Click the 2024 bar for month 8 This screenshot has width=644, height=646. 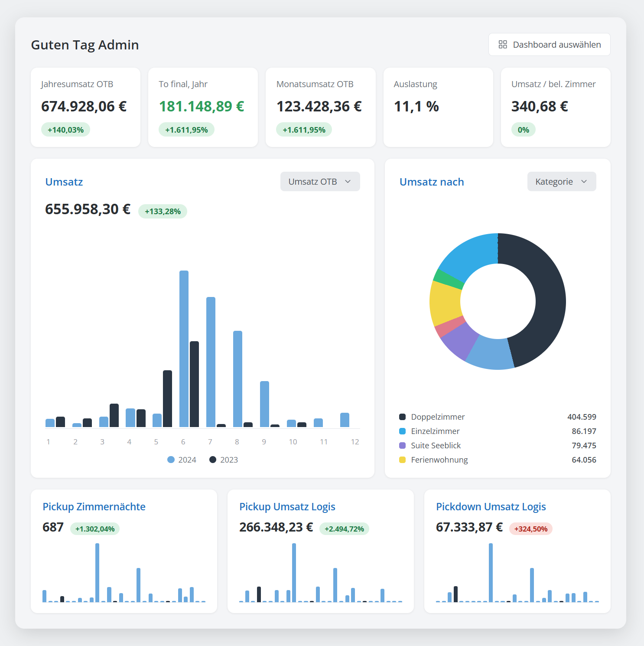[237, 379]
